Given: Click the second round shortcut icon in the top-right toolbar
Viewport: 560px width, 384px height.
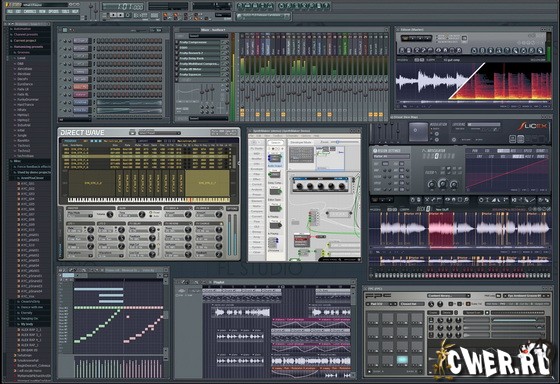Looking at the screenshot, I should point(248,6).
